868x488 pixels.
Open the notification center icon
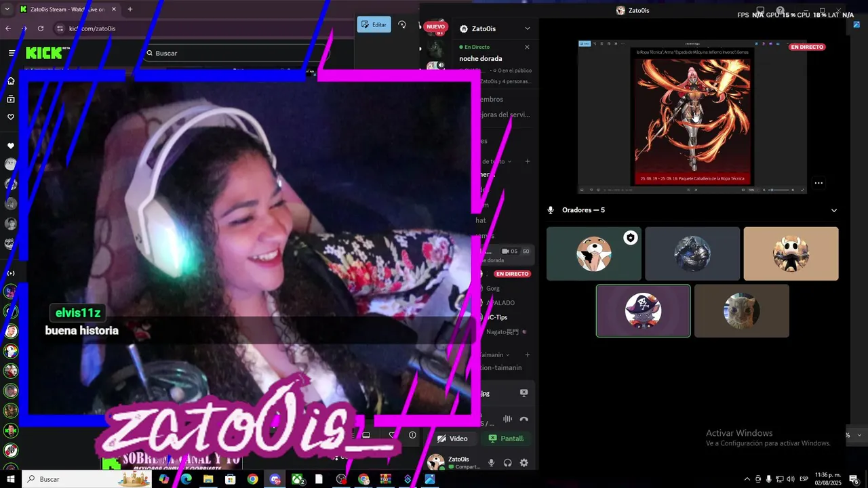pyautogui.click(x=854, y=479)
